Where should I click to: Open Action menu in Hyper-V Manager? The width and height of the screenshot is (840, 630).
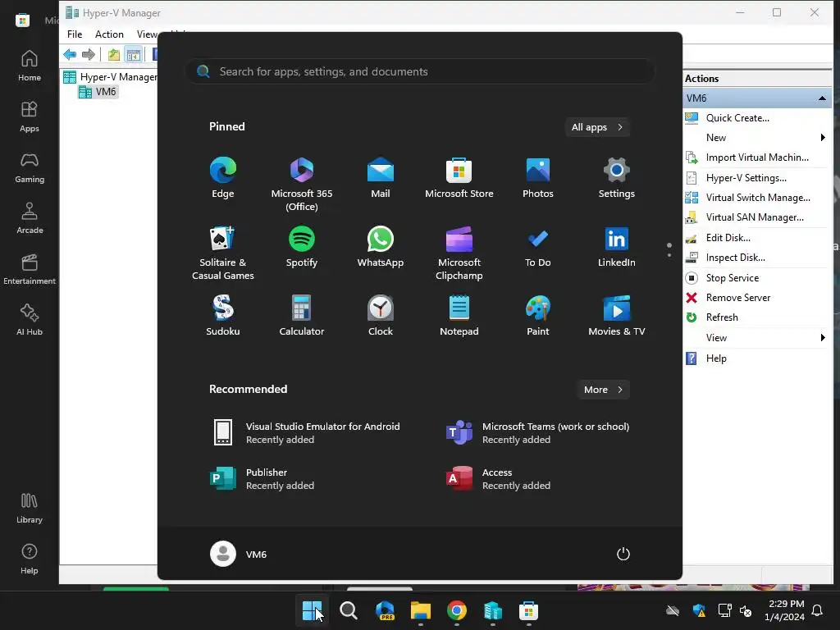tap(109, 34)
